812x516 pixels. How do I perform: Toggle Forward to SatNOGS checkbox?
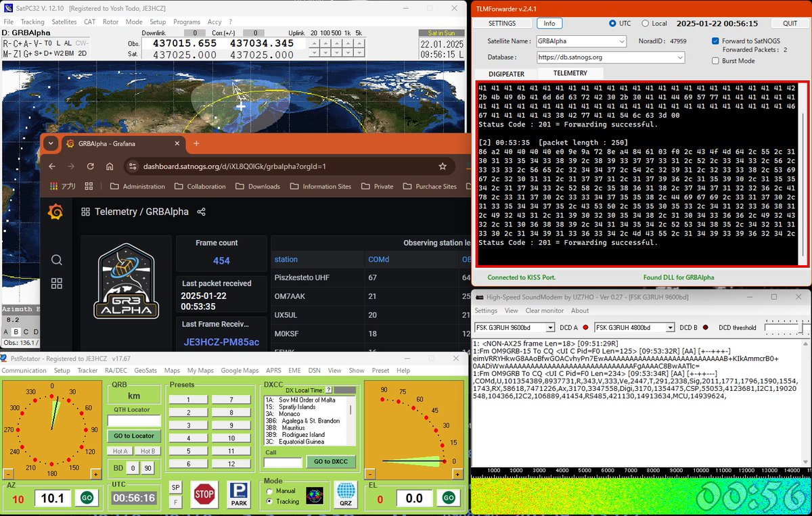(x=716, y=41)
